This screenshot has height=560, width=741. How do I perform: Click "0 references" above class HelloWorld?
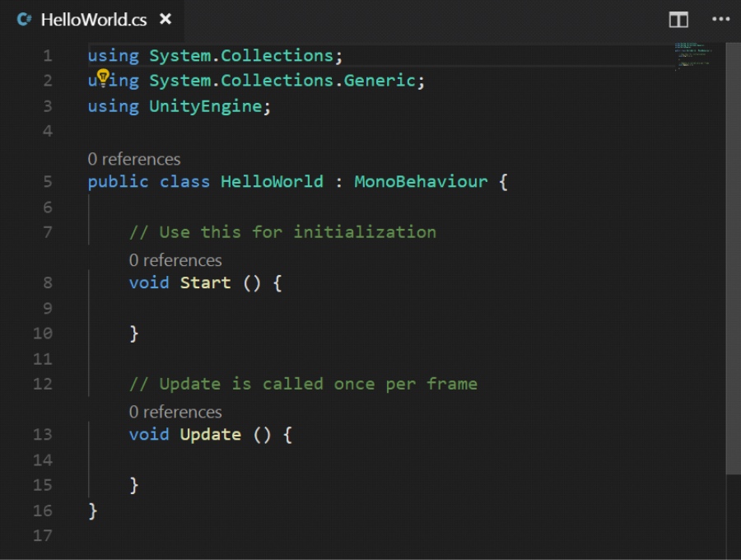(134, 159)
